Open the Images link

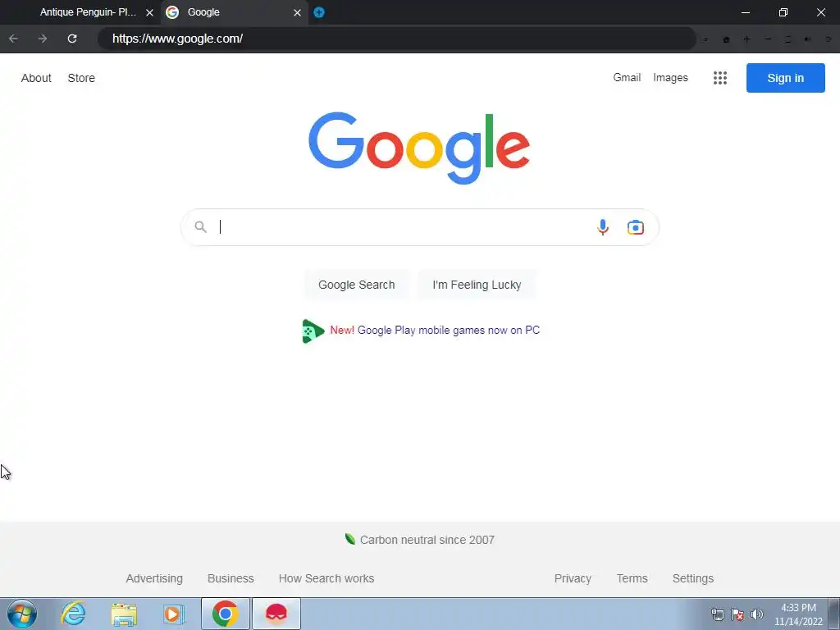pos(670,78)
